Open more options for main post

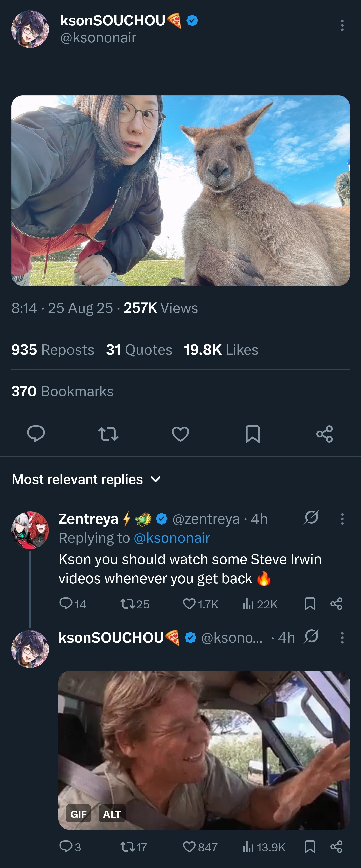tap(342, 26)
